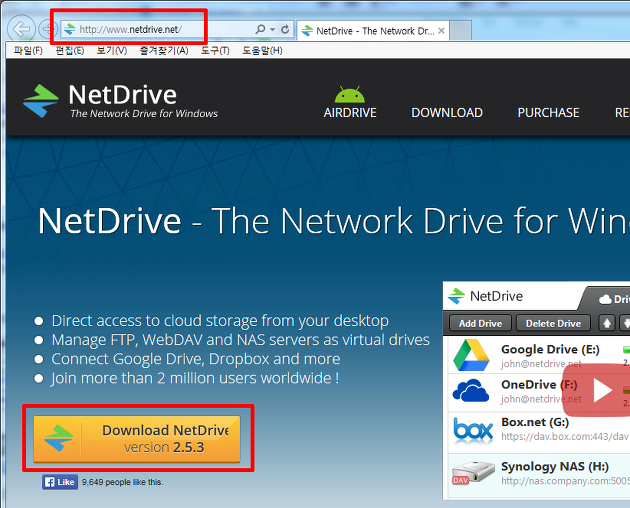Click the Facebook Like button

60,482
